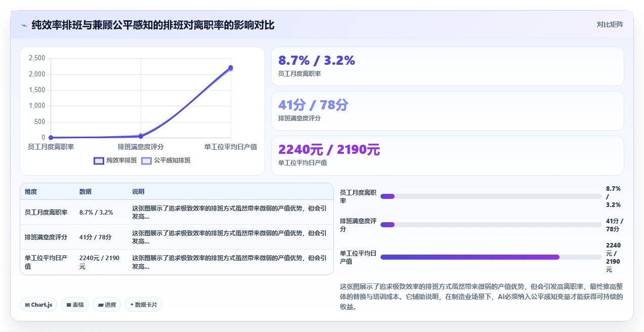Click the 41分 / 78分 value beside the progress bar
The height and width of the screenshot is (332, 644).
coord(615,225)
